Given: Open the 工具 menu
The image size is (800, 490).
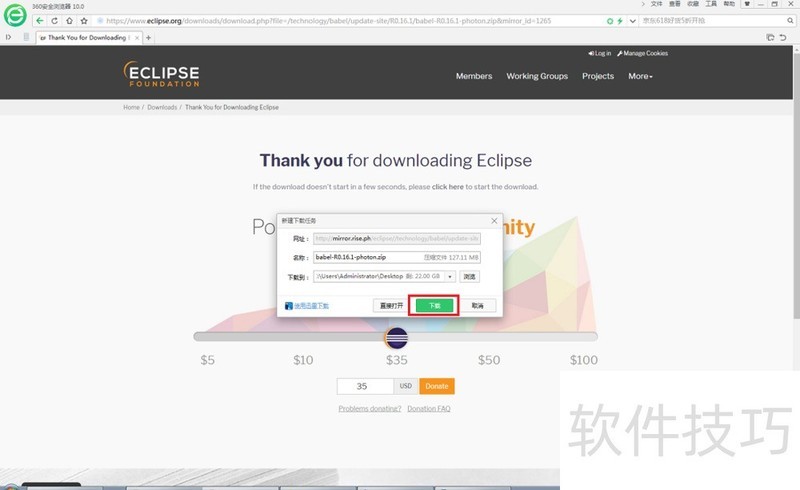Looking at the screenshot, I should click(711, 4).
